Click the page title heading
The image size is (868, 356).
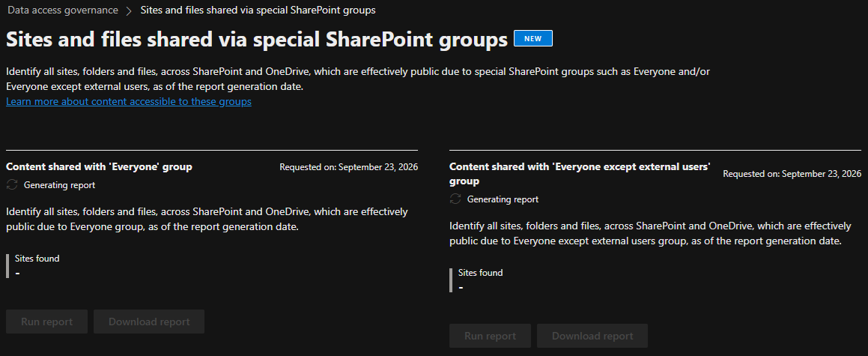tap(257, 39)
